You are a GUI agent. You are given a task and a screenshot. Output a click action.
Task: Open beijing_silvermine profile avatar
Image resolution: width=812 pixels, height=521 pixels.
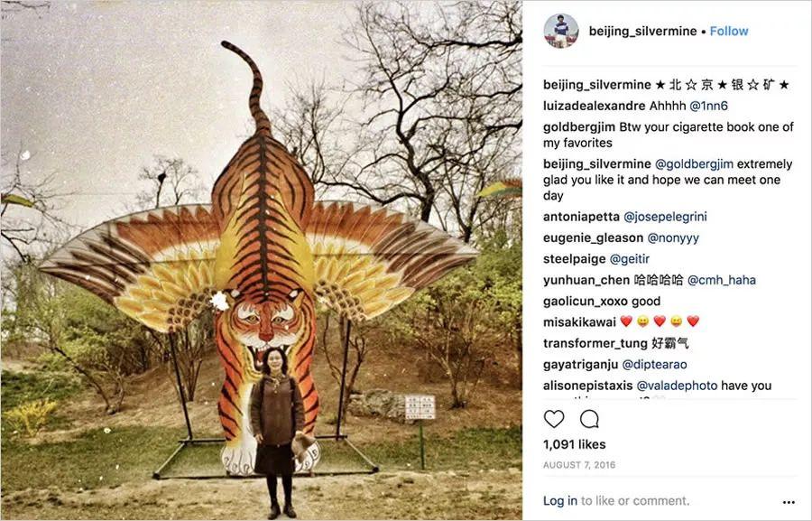561,31
